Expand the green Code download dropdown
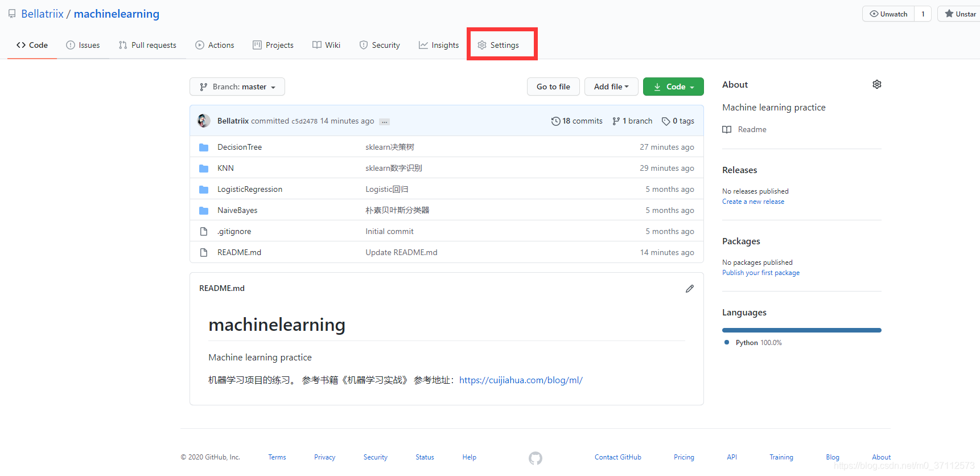Screen dimensions: 980x476 pos(673,87)
